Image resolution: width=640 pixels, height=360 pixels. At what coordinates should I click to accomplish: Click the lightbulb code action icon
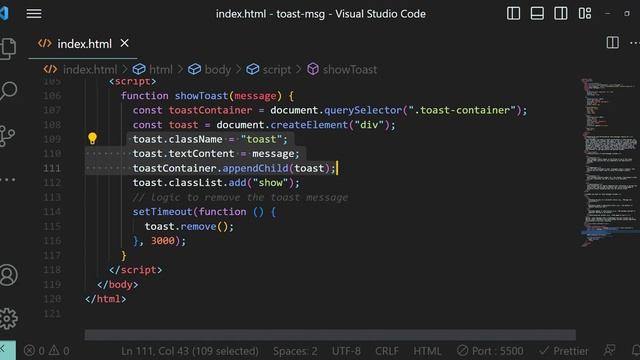coord(92,139)
